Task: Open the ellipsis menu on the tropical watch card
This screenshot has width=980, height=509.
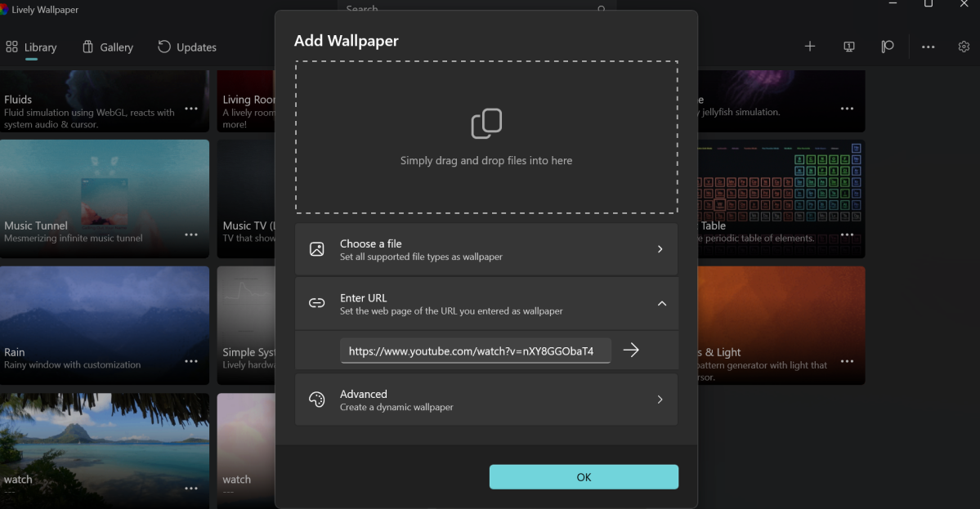Action: [191, 489]
